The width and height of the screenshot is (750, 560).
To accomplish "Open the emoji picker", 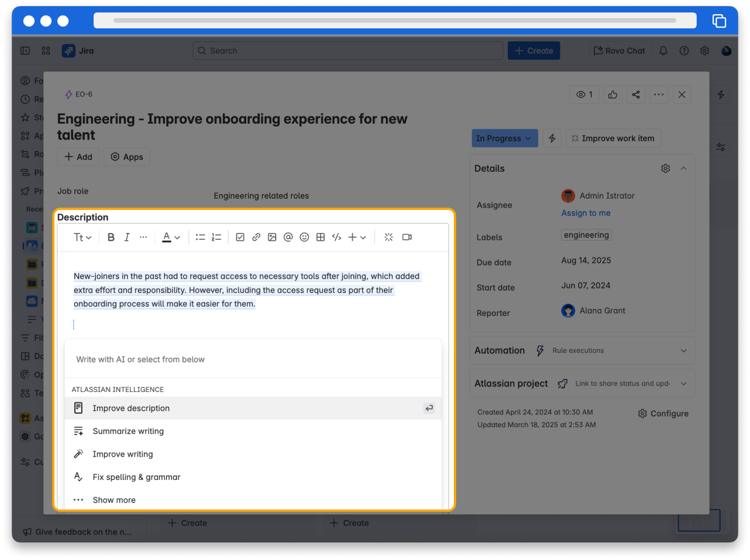I will pos(304,237).
